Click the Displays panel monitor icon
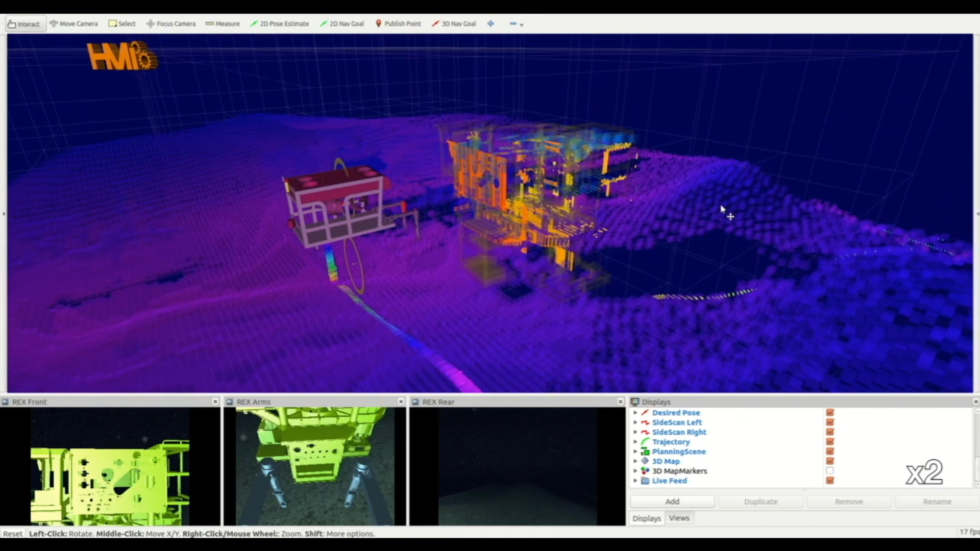 (635, 402)
